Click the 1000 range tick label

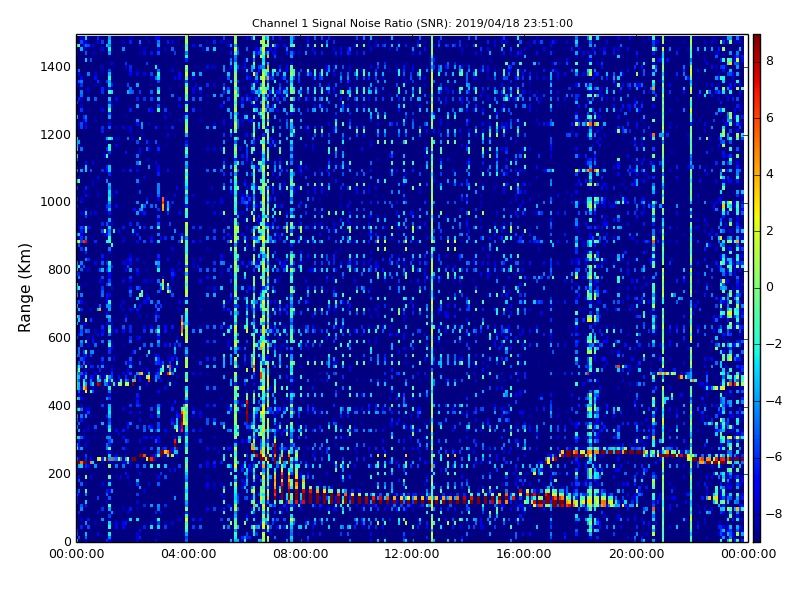pyautogui.click(x=56, y=202)
